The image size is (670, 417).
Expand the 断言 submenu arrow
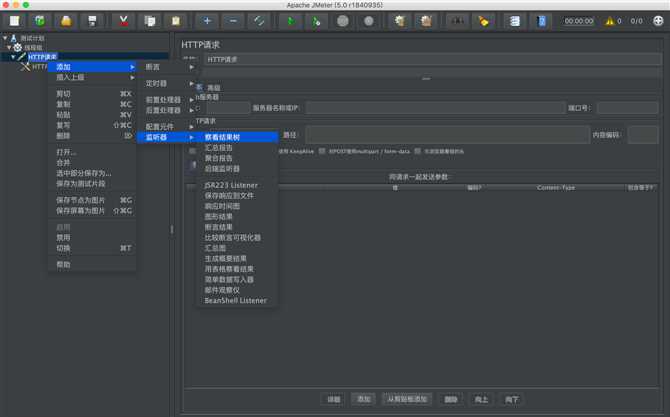tap(191, 67)
